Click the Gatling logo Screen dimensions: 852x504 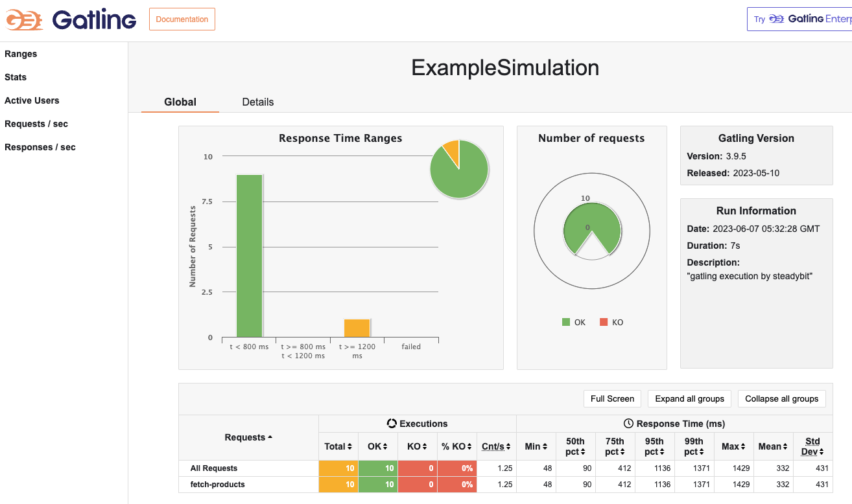point(71,19)
